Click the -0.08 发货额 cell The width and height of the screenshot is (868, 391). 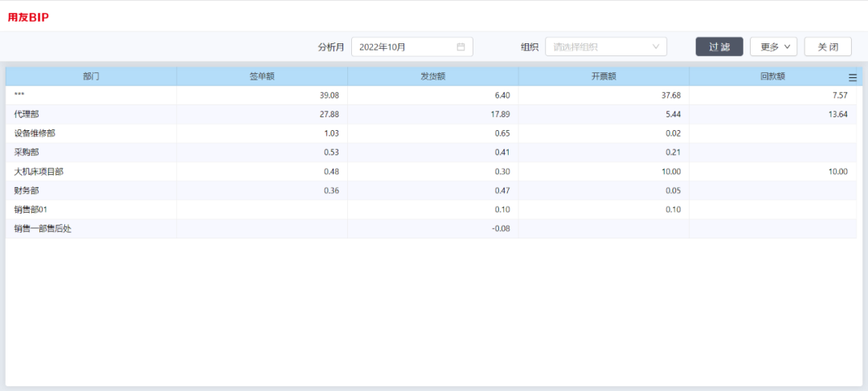[x=433, y=228]
